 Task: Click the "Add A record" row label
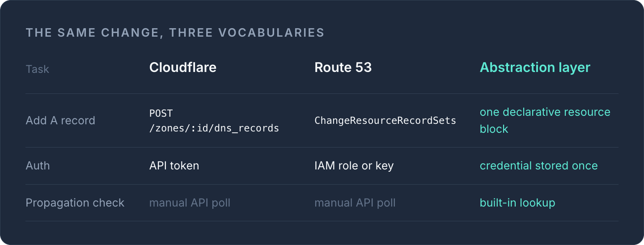click(60, 120)
